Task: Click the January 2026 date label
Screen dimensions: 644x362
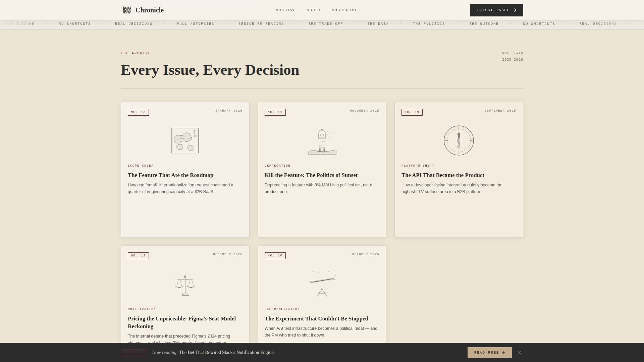Action: coord(229,111)
